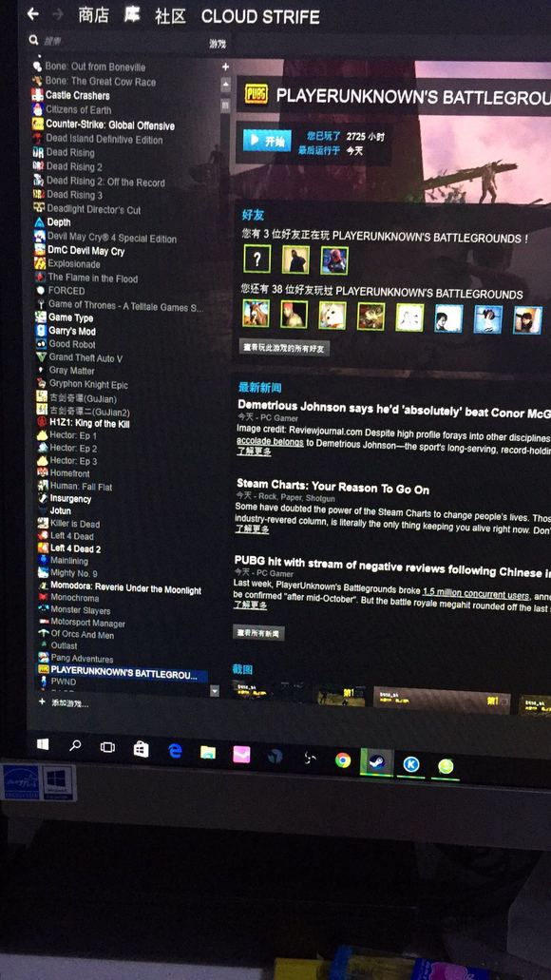
Task: Open File Explorer from the taskbar
Action: (x=208, y=753)
